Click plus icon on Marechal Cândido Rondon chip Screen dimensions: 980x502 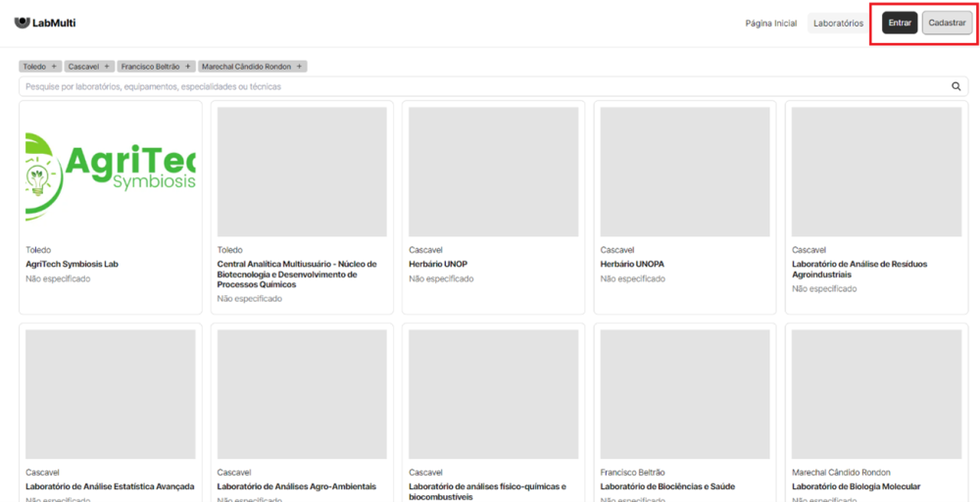pos(300,67)
